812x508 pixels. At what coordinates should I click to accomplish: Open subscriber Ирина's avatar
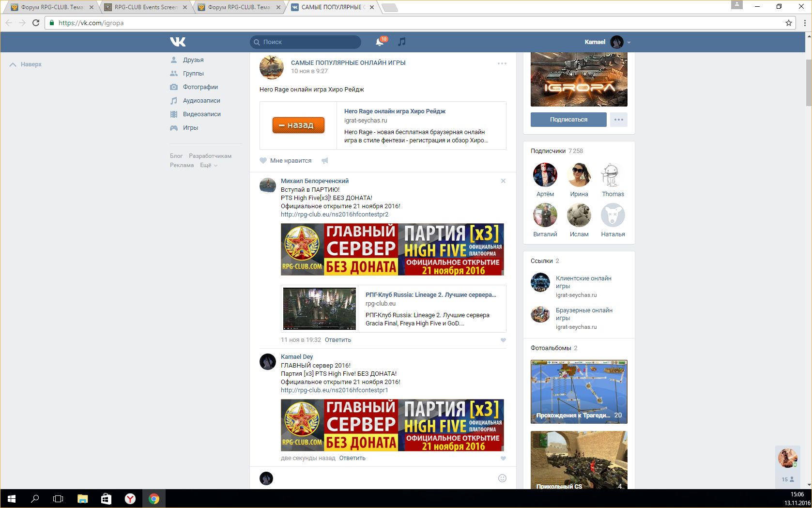tap(579, 175)
